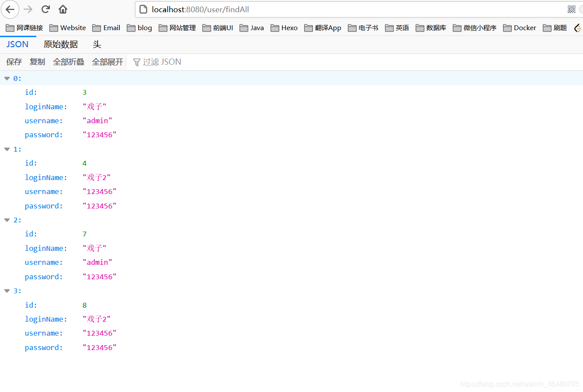Collapse JSON array item 0
Screen dimensions: 583x392
click(x=7, y=78)
